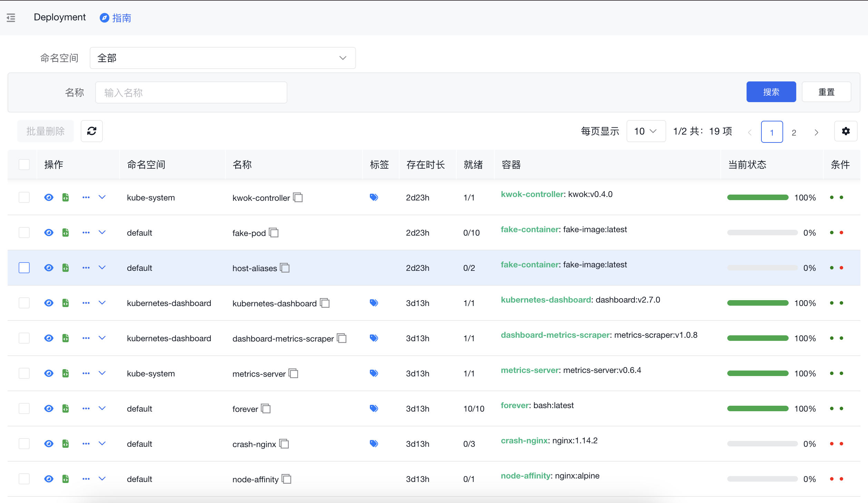Click the condition dots for crash-nginx

836,444
